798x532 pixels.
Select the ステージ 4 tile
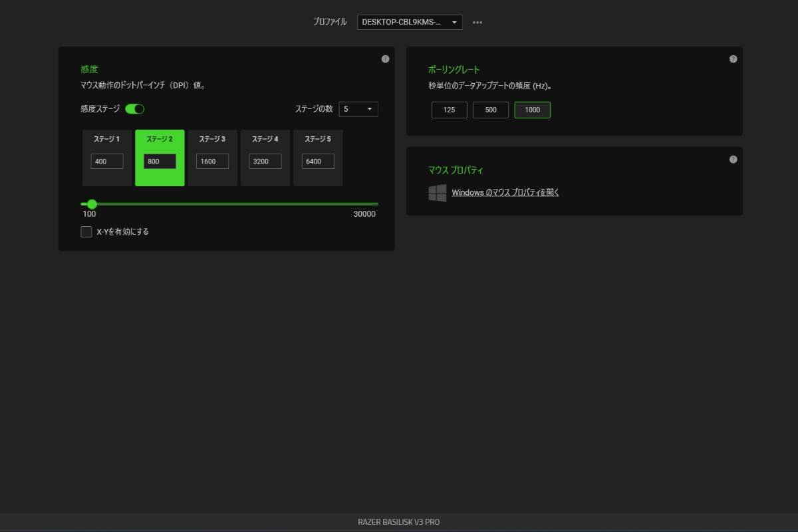(x=265, y=158)
